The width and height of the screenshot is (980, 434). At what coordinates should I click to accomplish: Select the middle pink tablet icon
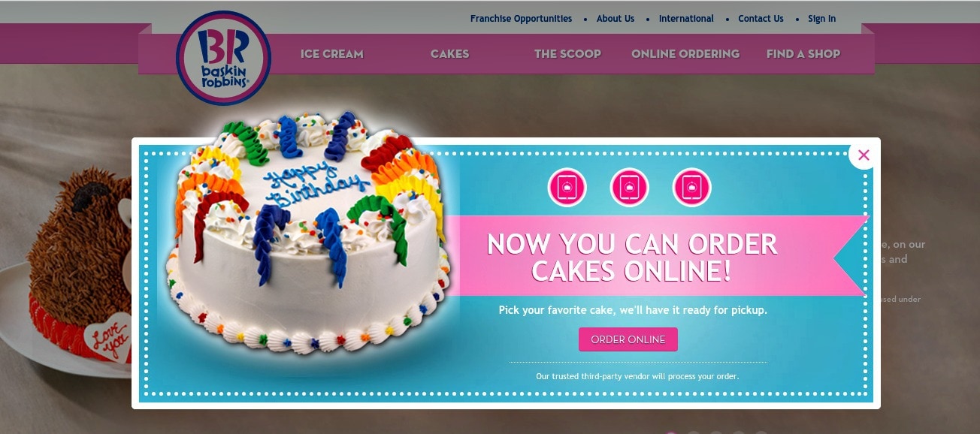(629, 188)
